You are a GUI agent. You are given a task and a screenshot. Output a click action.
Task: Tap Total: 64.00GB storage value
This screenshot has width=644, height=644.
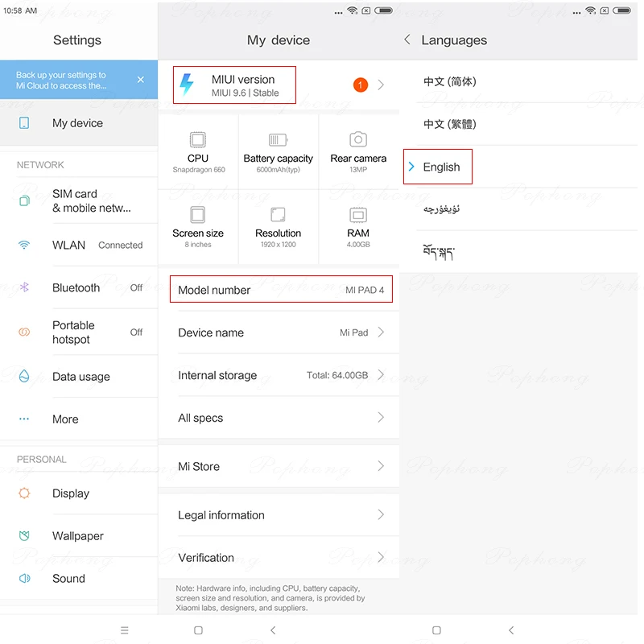[337, 375]
